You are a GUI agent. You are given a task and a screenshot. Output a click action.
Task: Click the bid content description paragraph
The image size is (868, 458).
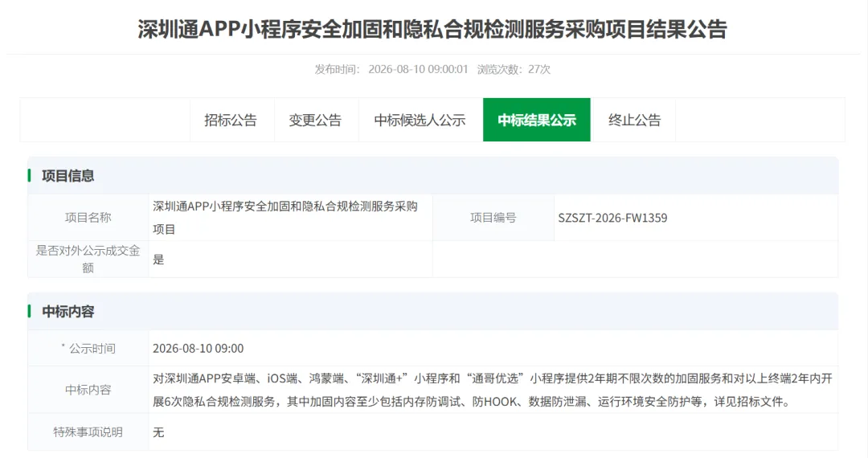[493, 390]
